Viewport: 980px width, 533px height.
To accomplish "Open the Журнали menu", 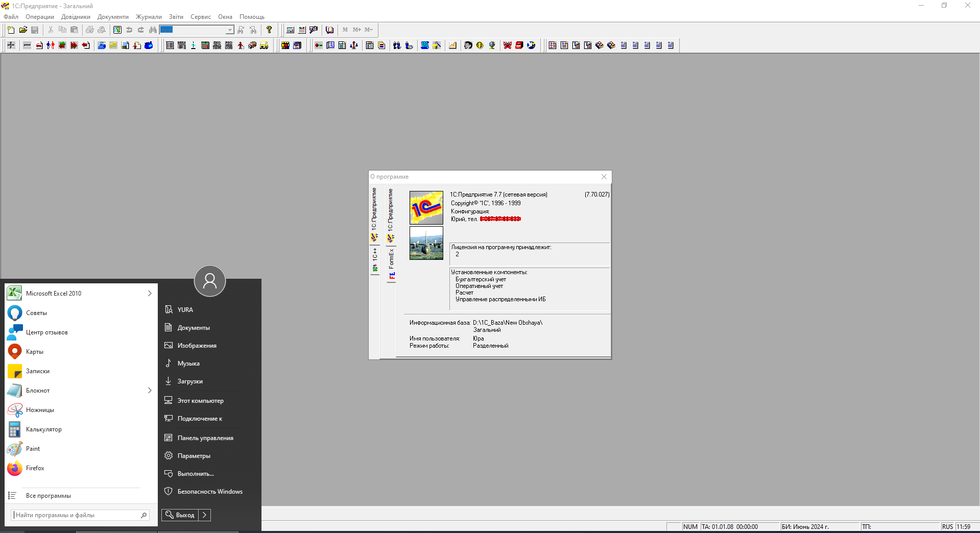I will click(x=149, y=17).
